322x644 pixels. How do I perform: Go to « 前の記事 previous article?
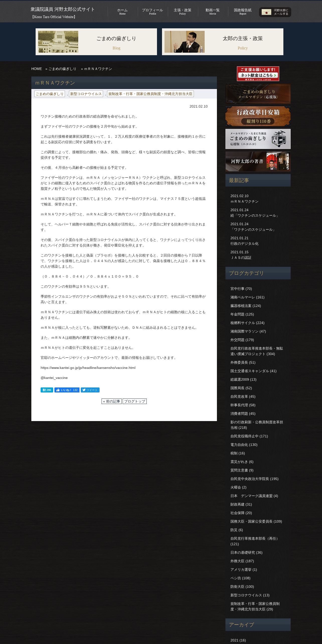pos(112,401)
